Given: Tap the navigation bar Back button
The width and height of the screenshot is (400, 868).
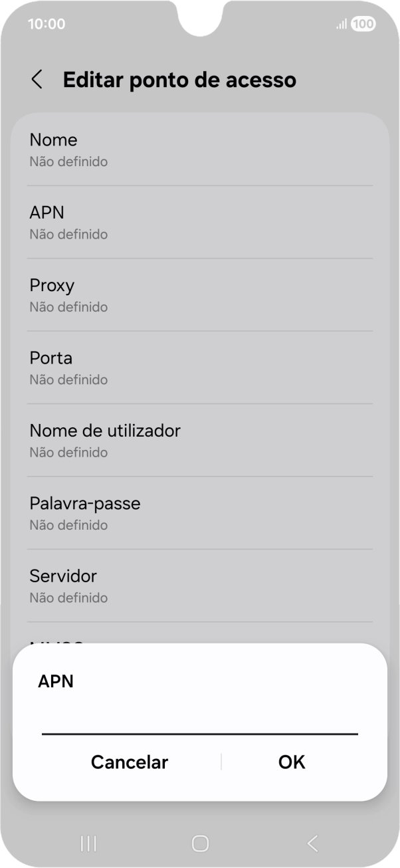Looking at the screenshot, I should click(312, 844).
